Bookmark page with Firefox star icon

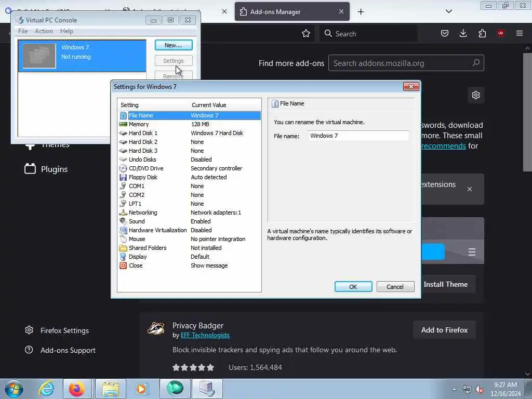[x=306, y=33]
